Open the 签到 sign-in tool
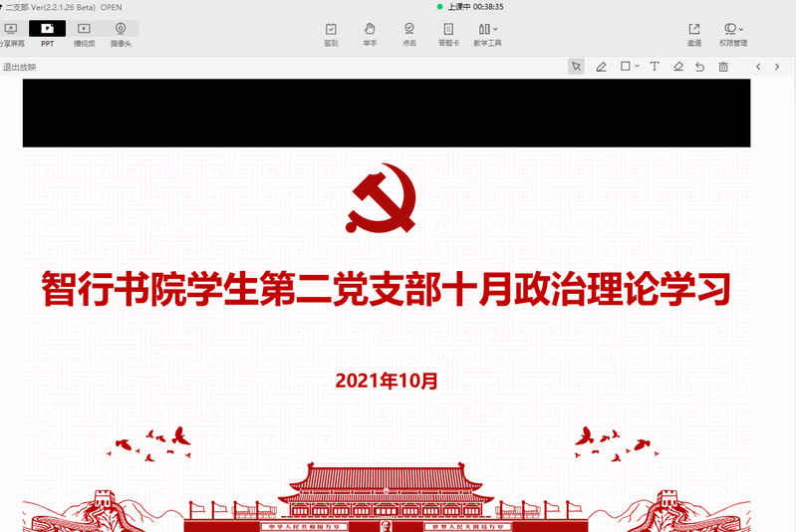The width and height of the screenshot is (796, 532). point(331,34)
